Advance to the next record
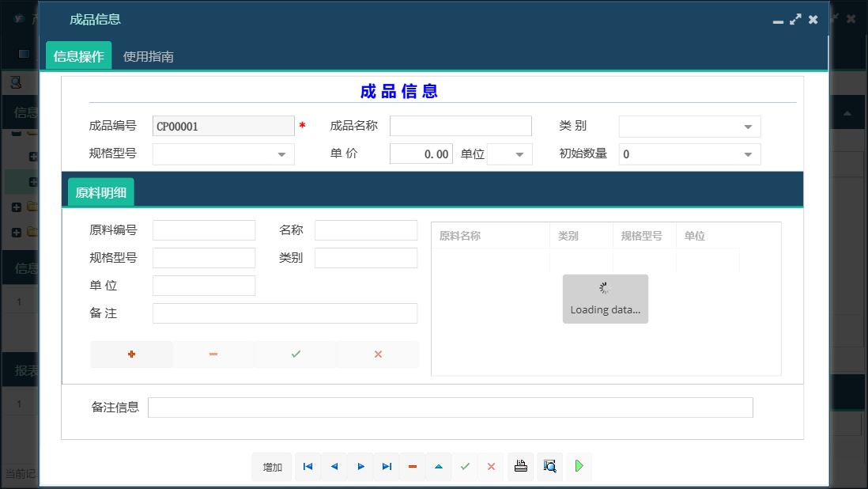This screenshot has height=489, width=868. [360, 467]
